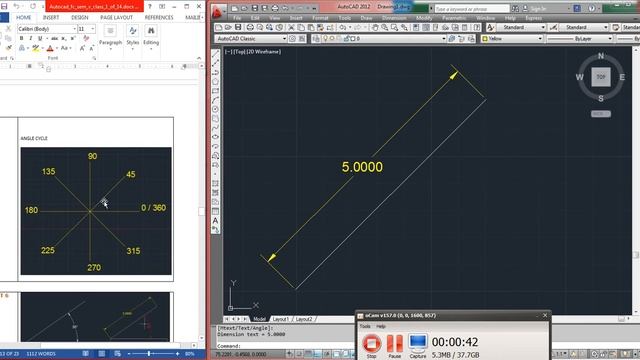Click the Word zoom slider handle
This screenshot has width=640, height=360.
click(x=149, y=353)
